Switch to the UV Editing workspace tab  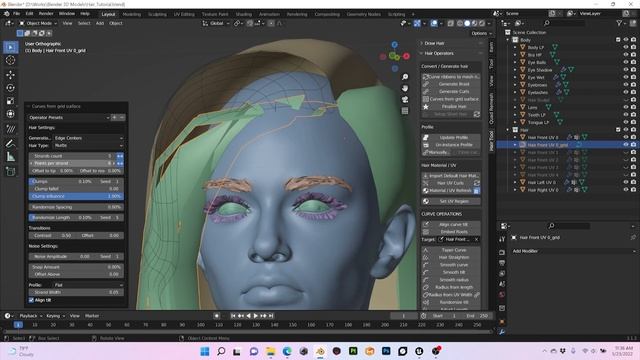[x=184, y=14]
